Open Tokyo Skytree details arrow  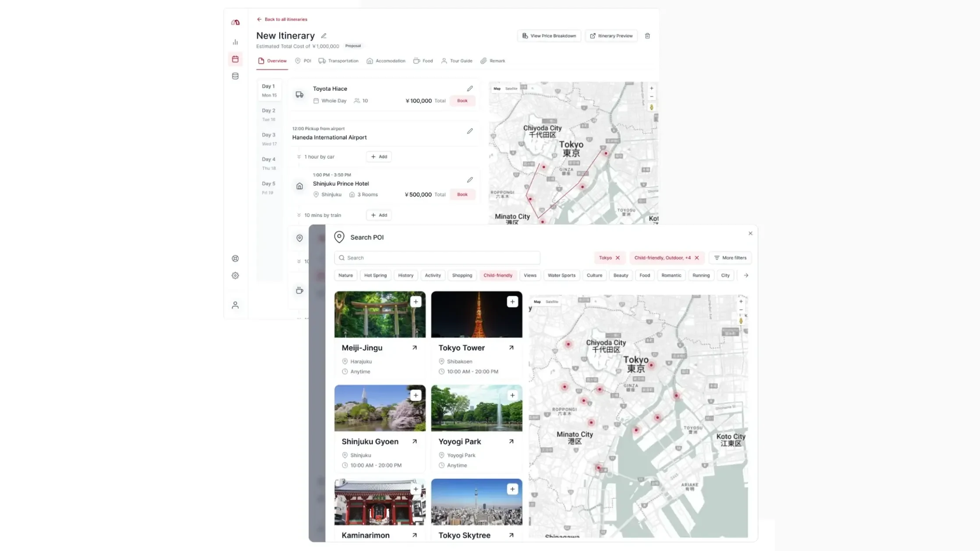click(511, 535)
